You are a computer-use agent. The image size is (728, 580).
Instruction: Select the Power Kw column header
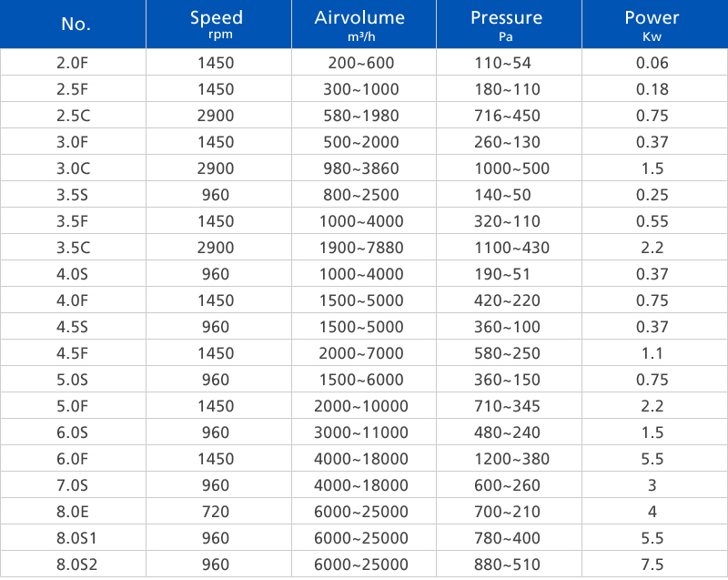(652, 25)
